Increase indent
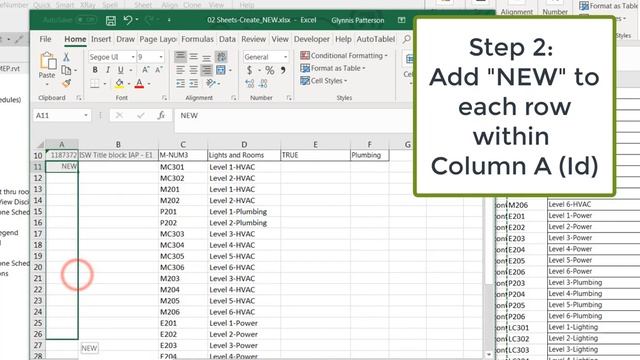Image resolution: width=640 pixels, height=360 pixels. point(194,84)
